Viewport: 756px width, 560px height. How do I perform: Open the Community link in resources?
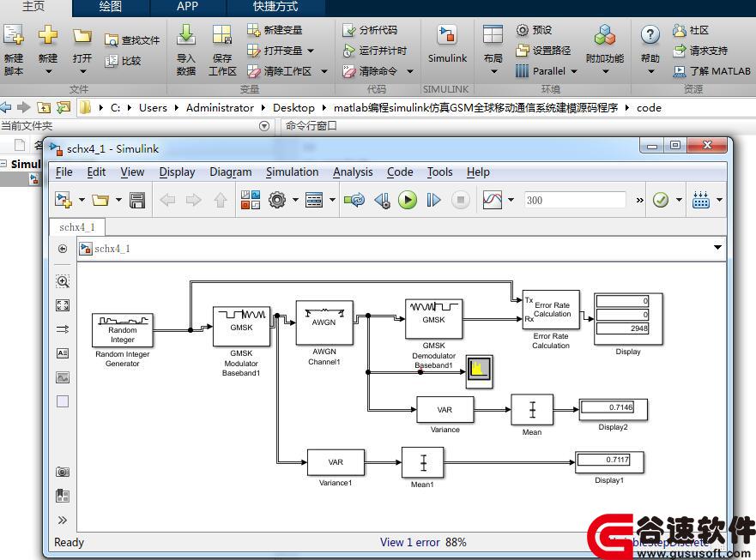[x=691, y=30]
